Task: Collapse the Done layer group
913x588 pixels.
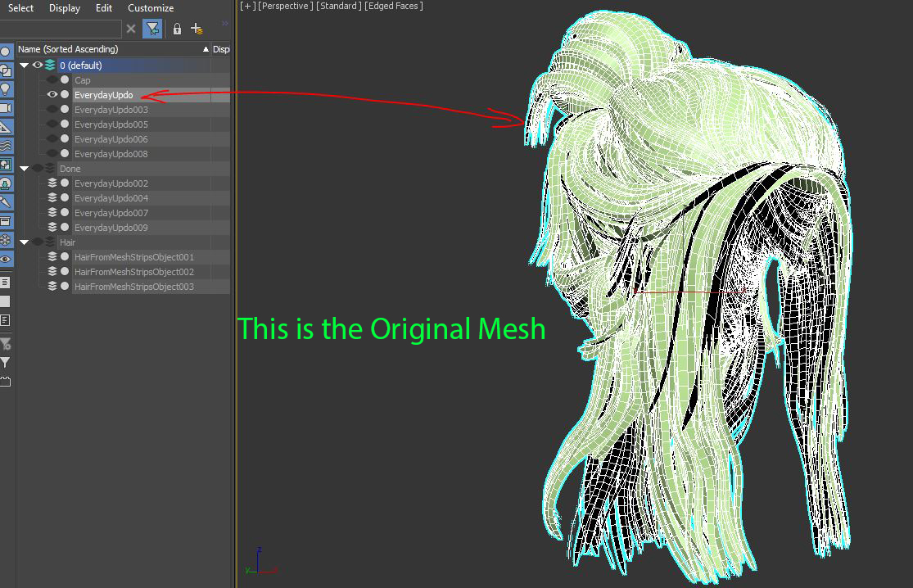Action: point(25,169)
